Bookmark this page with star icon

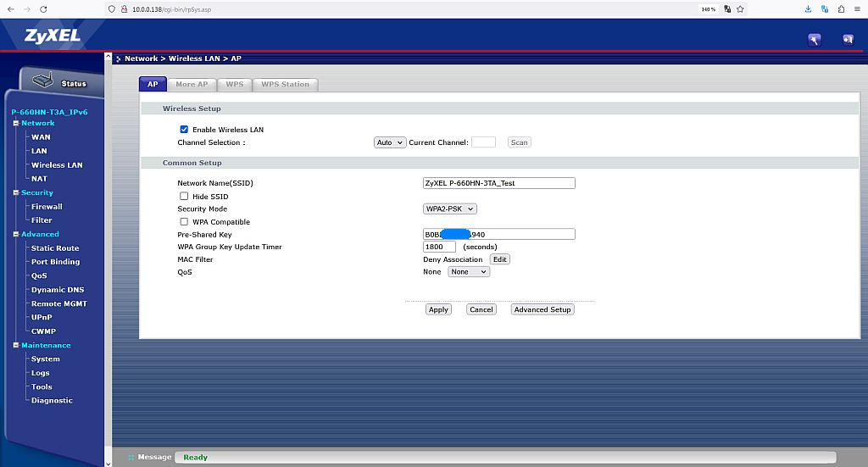(x=740, y=8)
